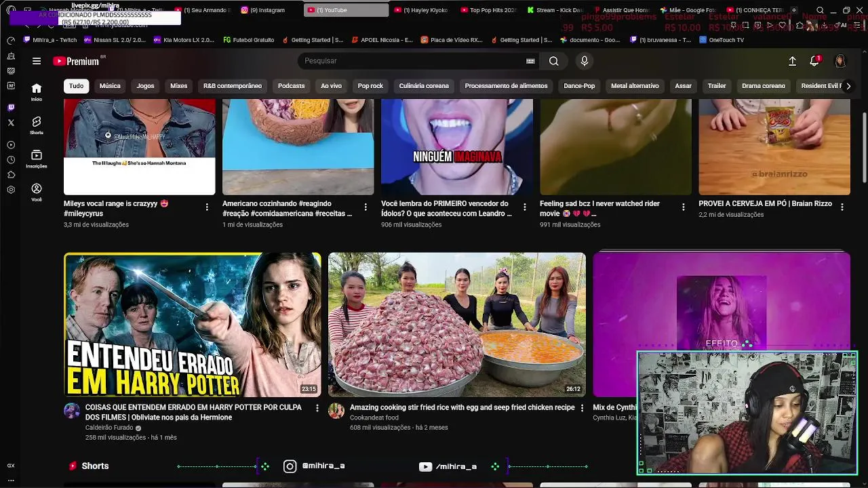The image size is (868, 488).
Task: Open the three-dot sidebar setup menu
Action: [x=11, y=480]
